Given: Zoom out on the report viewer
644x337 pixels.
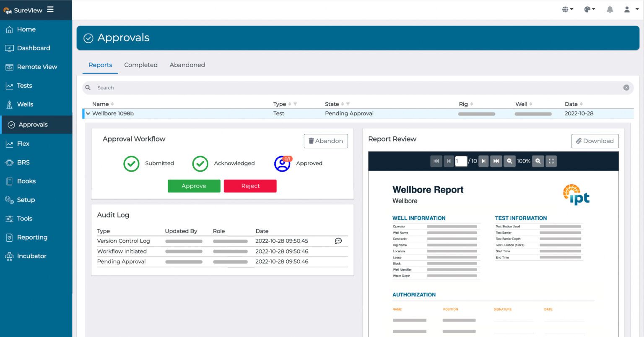Looking at the screenshot, I should pos(509,161).
